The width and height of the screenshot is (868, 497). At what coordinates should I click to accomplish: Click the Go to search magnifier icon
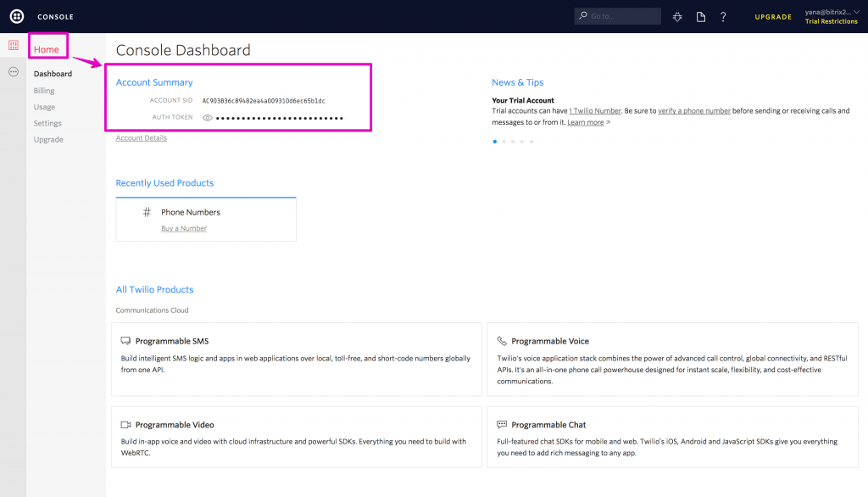583,15
